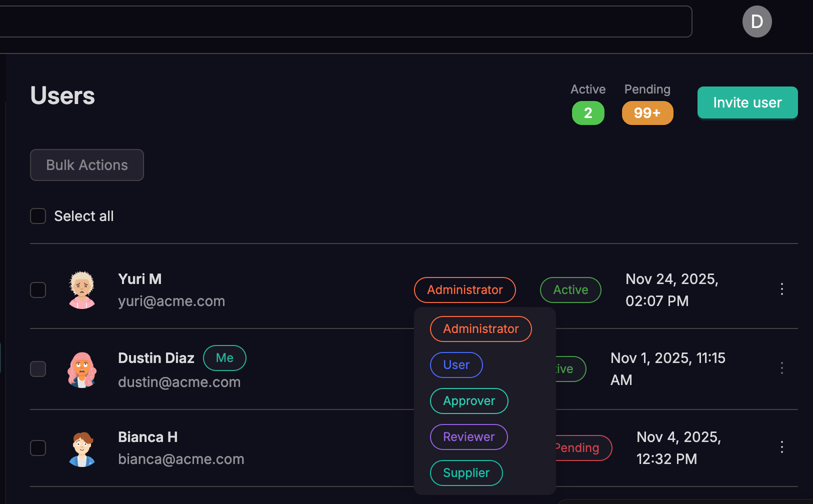The height and width of the screenshot is (504, 813).
Task: Toggle the checkbox beside Dustin Diaz
Action: [38, 369]
